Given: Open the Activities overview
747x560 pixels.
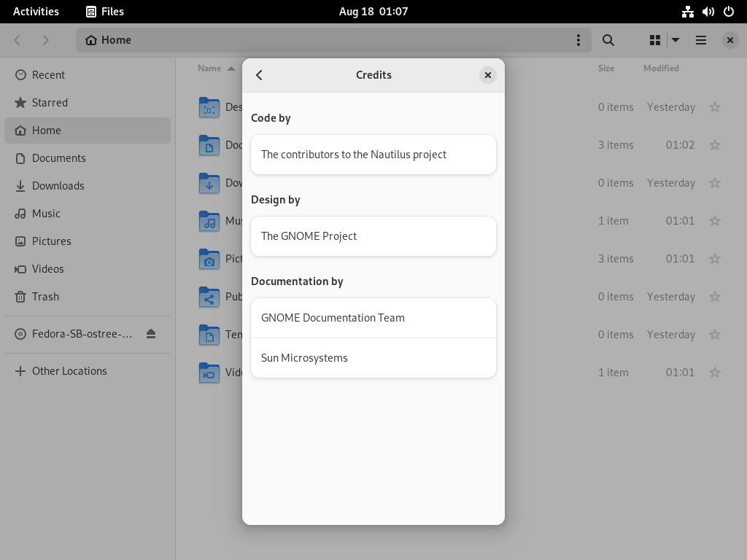Looking at the screenshot, I should click(36, 12).
